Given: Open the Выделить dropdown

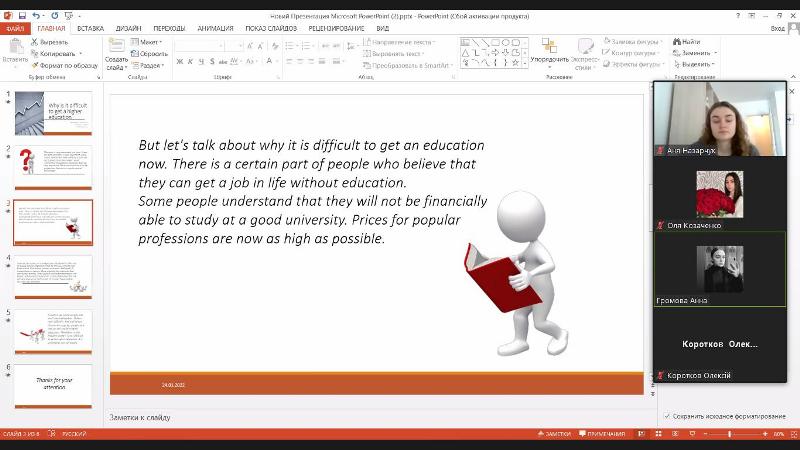Looking at the screenshot, I should 694,64.
